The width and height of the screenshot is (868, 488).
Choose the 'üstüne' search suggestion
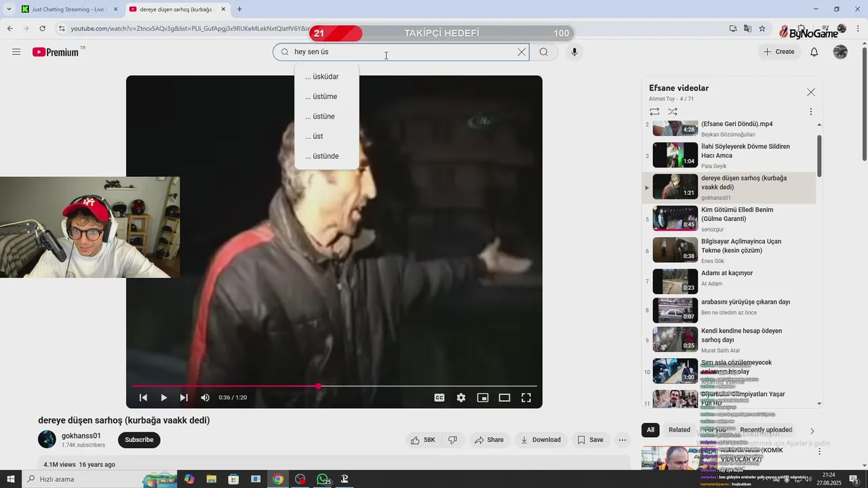click(327, 117)
